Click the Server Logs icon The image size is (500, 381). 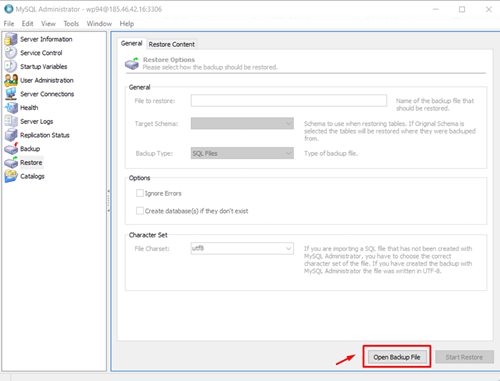[11, 121]
